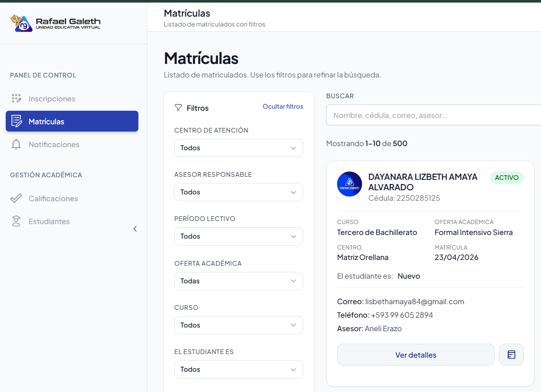Click the Ocultar filtros link
541x392 pixels.
(x=282, y=107)
